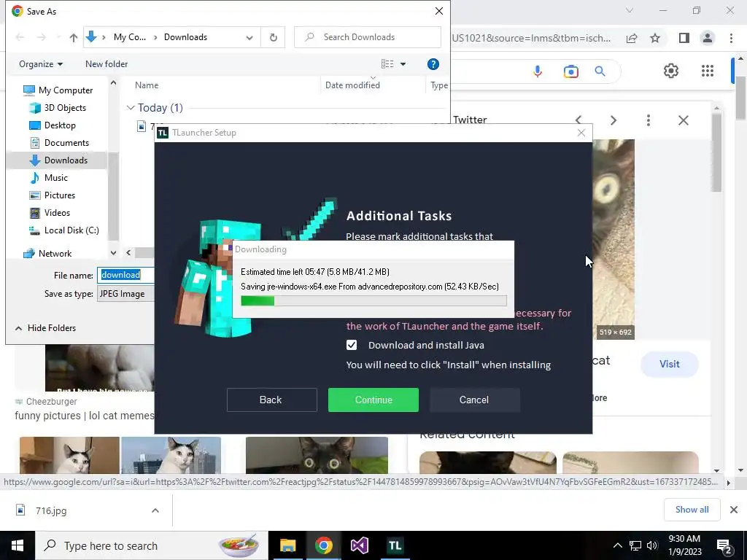Screen dimensions: 747x560
Task: Open the notification center
Action: (x=724, y=545)
